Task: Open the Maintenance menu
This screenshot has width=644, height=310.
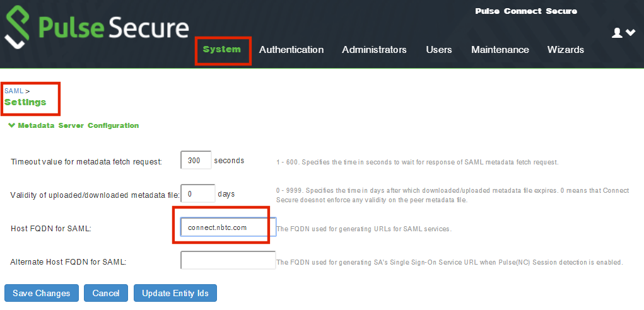Action: pos(500,50)
